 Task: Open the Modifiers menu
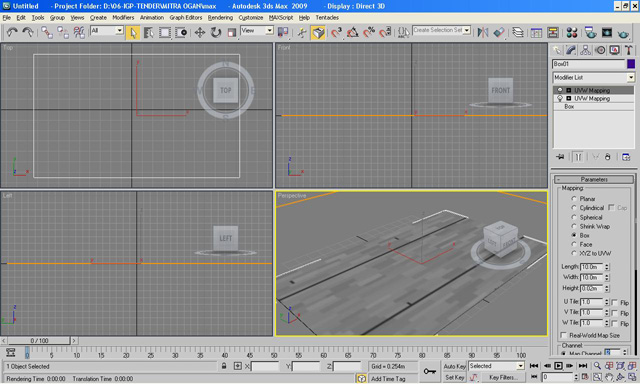(123, 18)
